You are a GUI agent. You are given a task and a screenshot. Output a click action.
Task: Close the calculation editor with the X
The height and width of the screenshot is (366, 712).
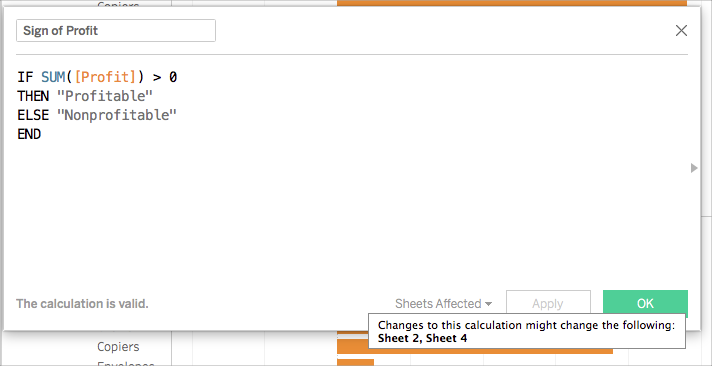click(x=681, y=30)
